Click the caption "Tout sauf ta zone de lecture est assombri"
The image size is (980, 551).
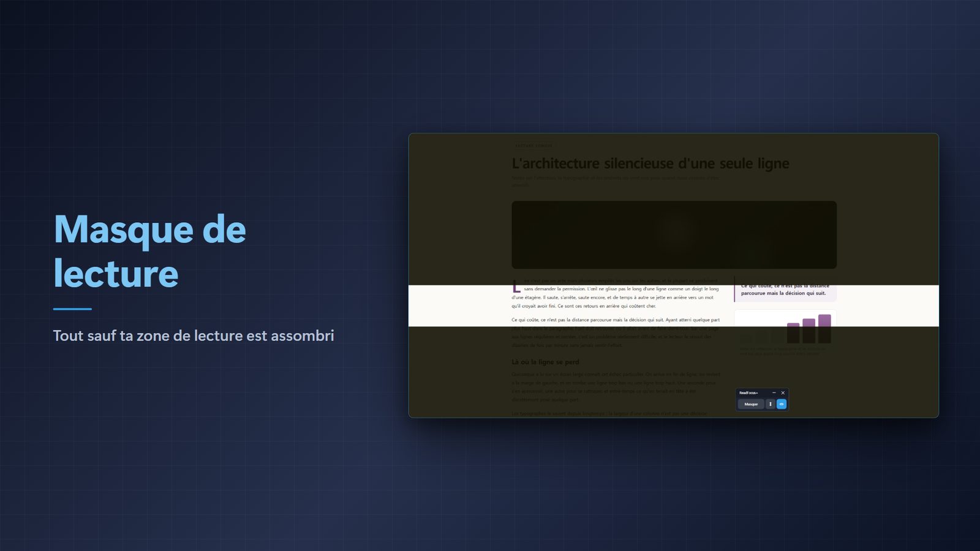194,335
